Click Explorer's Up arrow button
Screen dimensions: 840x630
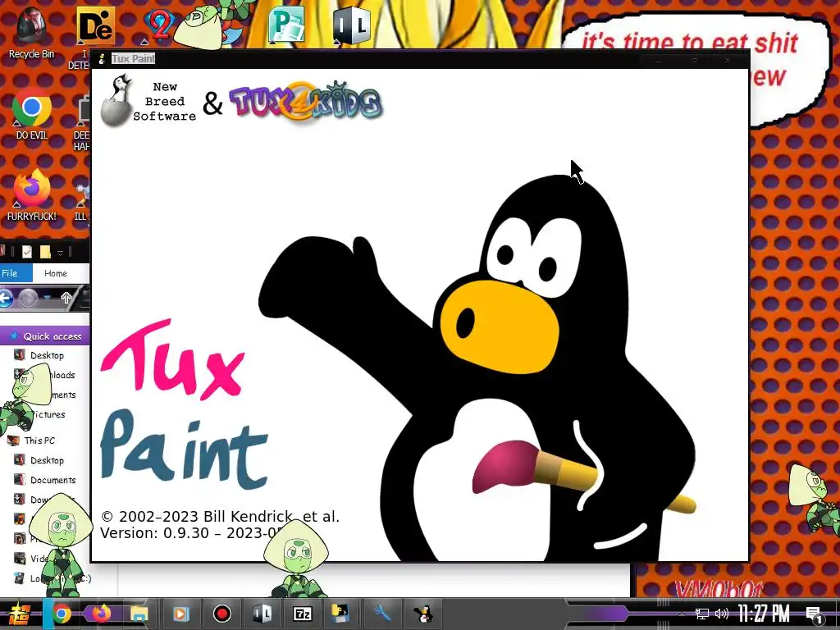[x=66, y=298]
